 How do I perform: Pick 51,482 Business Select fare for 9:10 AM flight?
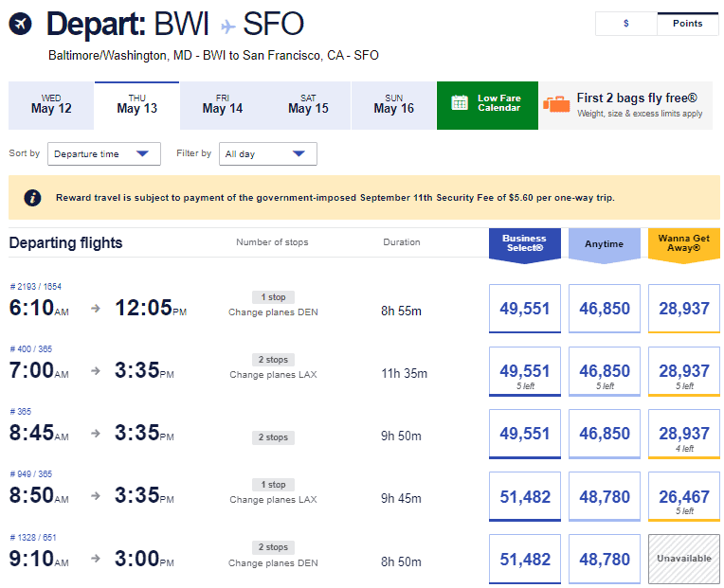point(524,559)
